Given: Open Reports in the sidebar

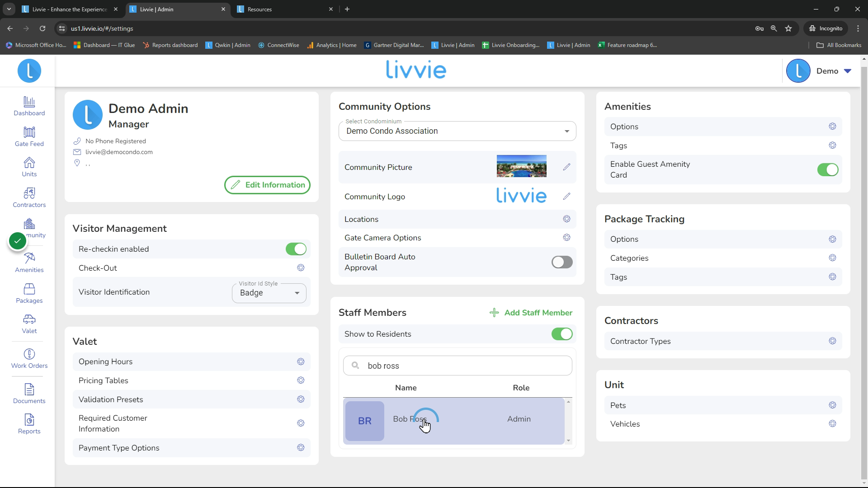Looking at the screenshot, I should (29, 424).
